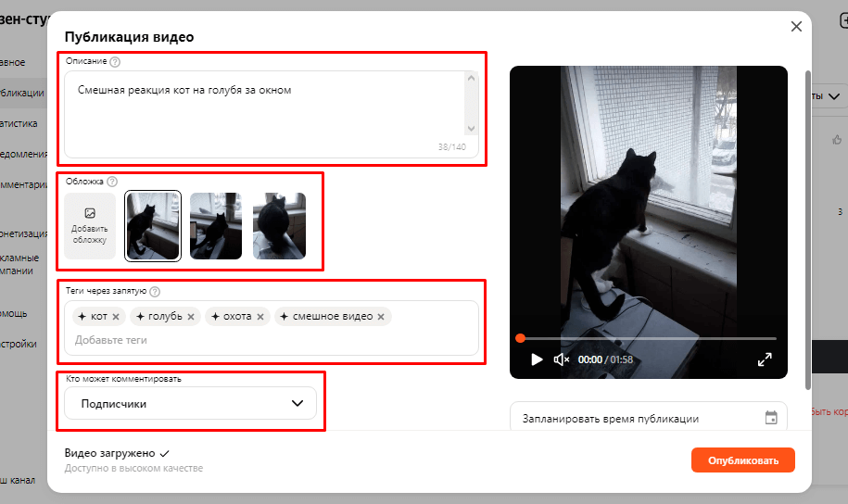This screenshot has width=848, height=504.
Task: Unmute the video preview sound
Action: point(562,359)
